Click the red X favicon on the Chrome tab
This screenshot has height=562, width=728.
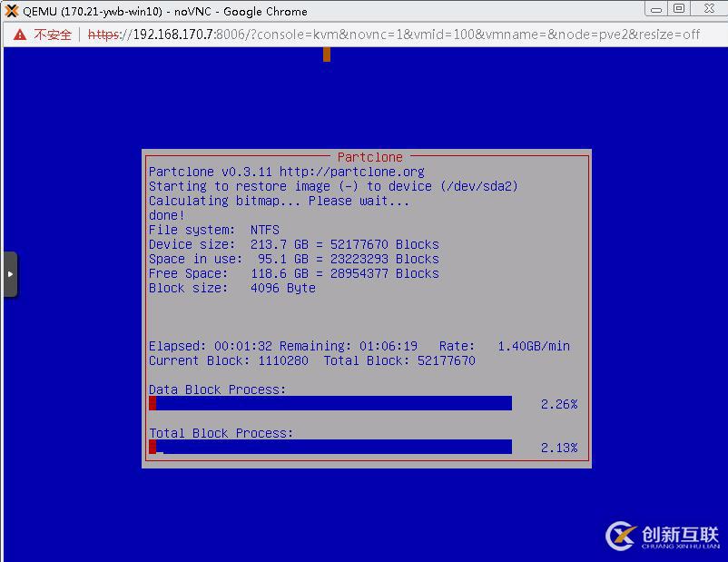pyautogui.click(x=13, y=11)
